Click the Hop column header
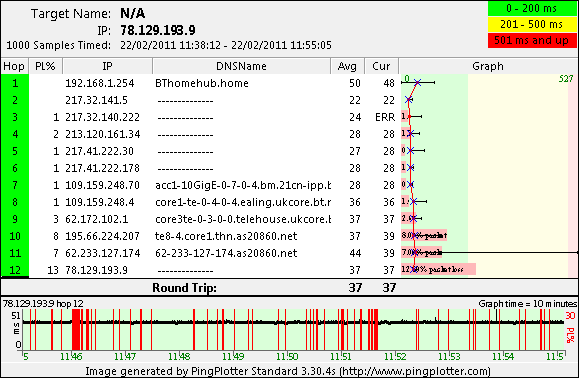Viewport: 579px width, 378px height. tap(14, 66)
